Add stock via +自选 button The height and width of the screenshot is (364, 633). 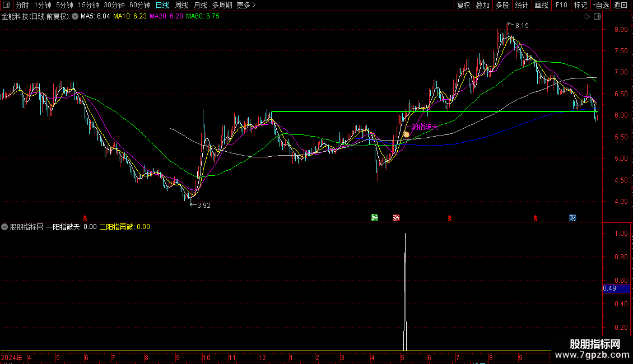(601, 5)
